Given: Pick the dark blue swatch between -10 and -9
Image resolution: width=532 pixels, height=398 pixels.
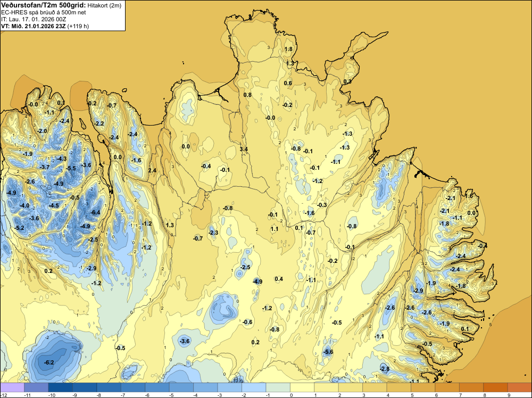Looking at the screenshot, I should [61, 387].
